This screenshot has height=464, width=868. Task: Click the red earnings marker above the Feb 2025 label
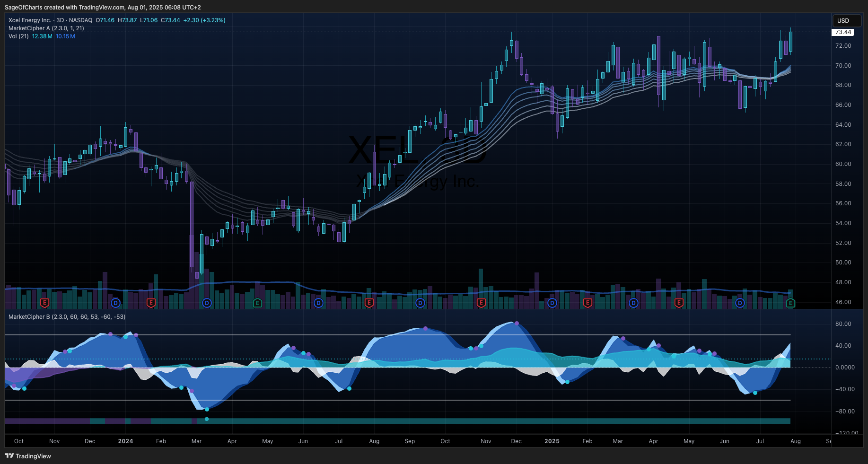587,303
